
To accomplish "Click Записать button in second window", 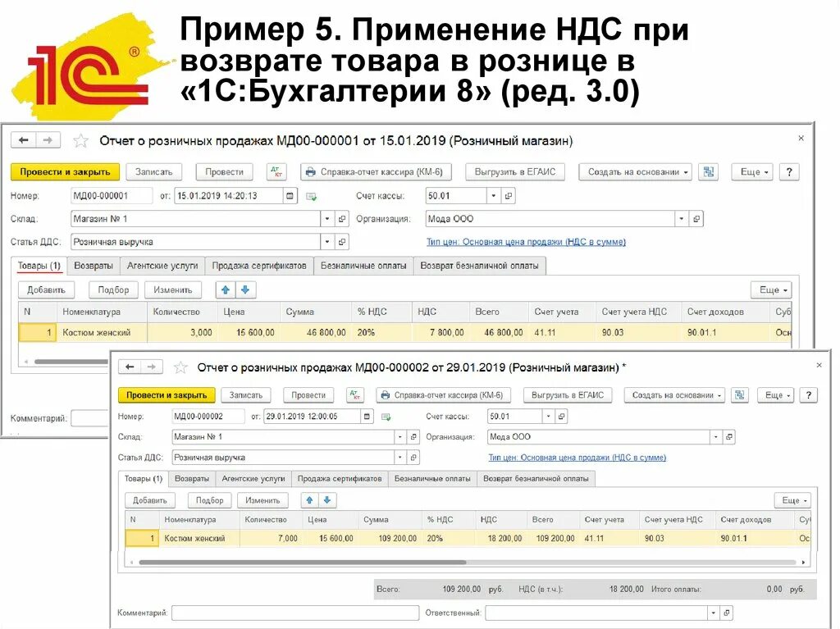I will (246, 395).
